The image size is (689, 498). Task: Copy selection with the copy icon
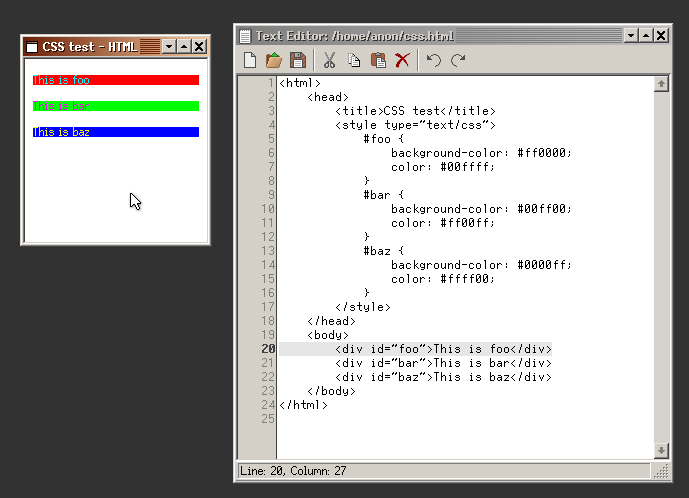[x=354, y=60]
